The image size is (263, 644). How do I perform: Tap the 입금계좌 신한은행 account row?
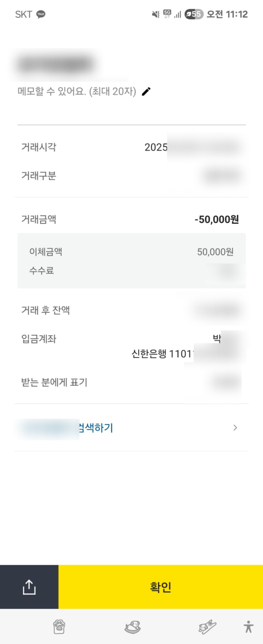pos(131,346)
